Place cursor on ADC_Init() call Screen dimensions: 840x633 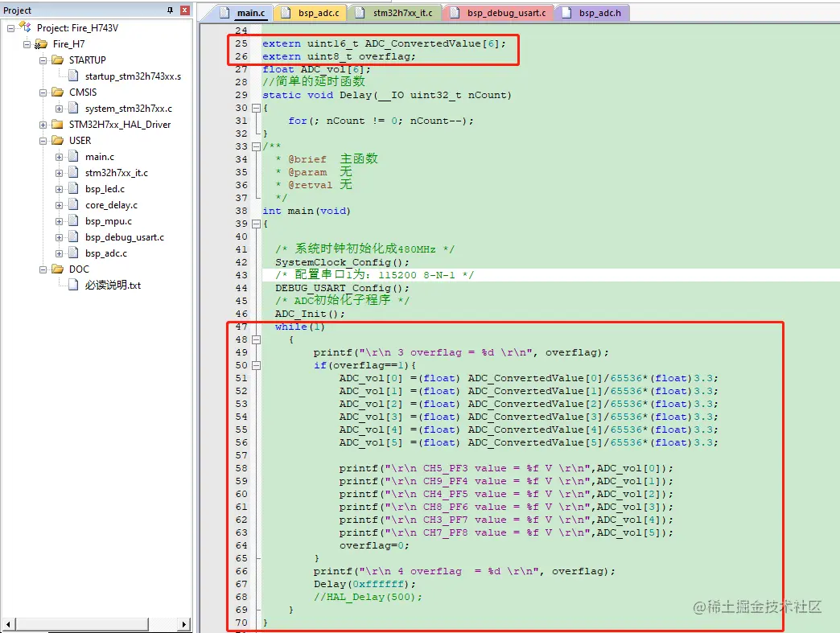(310, 314)
